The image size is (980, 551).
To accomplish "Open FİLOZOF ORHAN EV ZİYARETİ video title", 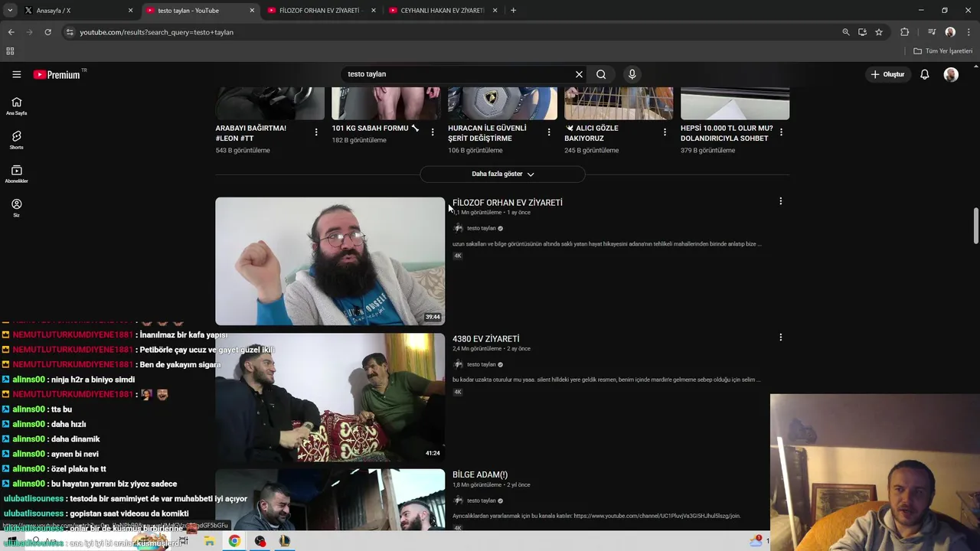I will (508, 203).
